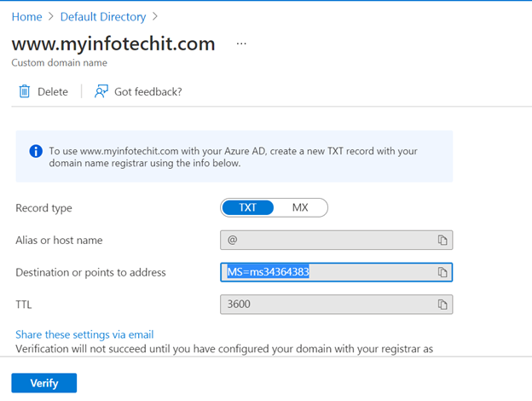The image size is (532, 401).
Task: Open the ellipsis more options menu
Action: pyautogui.click(x=241, y=44)
